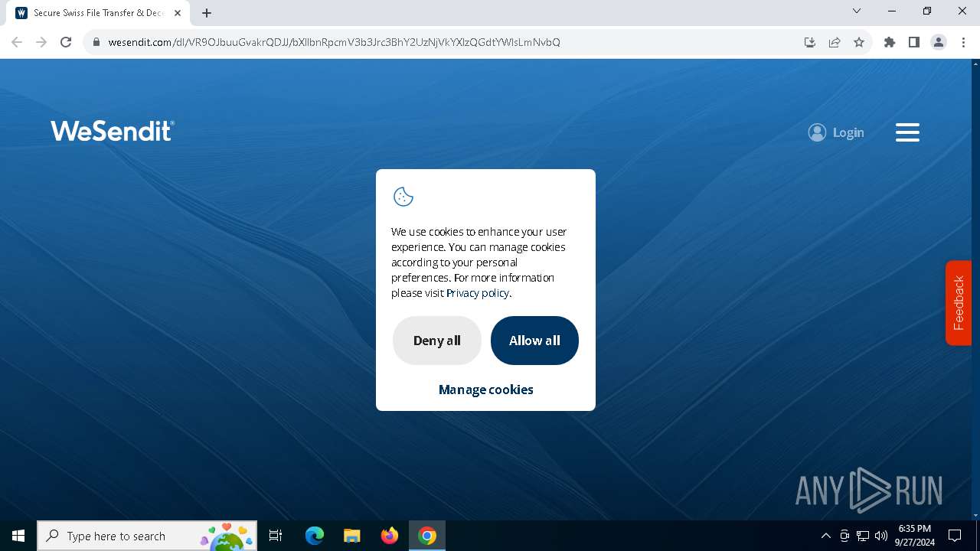
Task: Click the taskbar search box
Action: [x=147, y=536]
